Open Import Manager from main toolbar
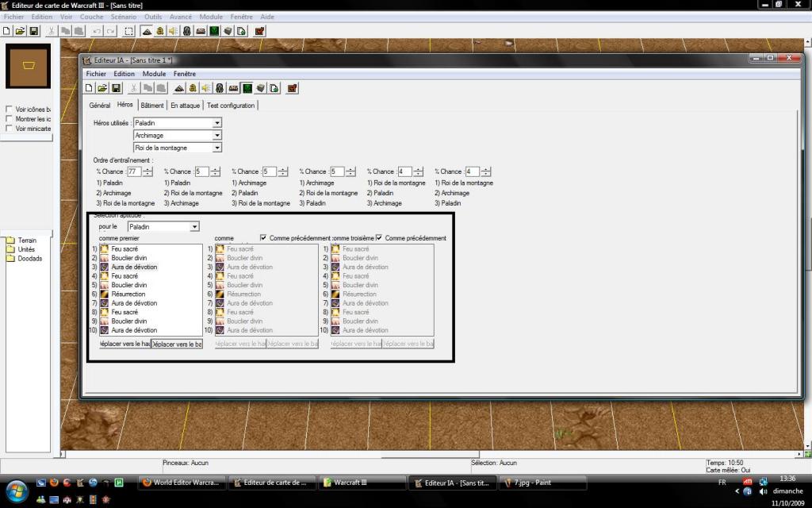Image resolution: width=812 pixels, height=508 pixels. (x=241, y=31)
